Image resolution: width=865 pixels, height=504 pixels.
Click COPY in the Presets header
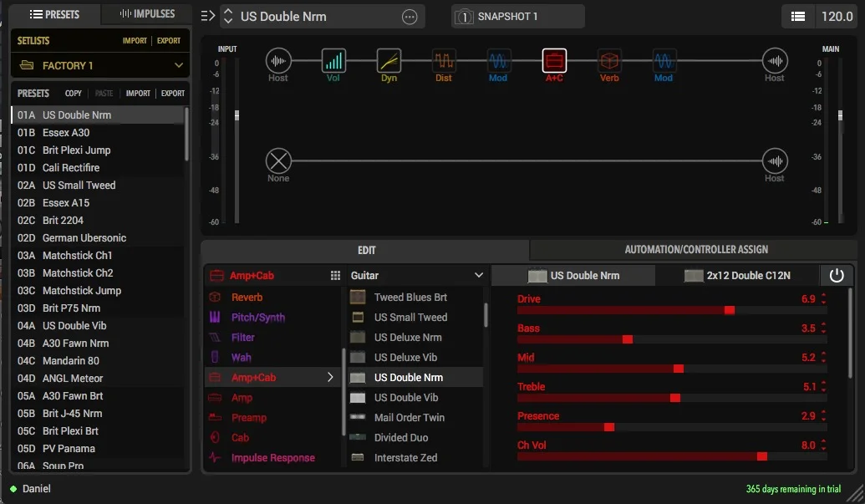[x=74, y=93]
